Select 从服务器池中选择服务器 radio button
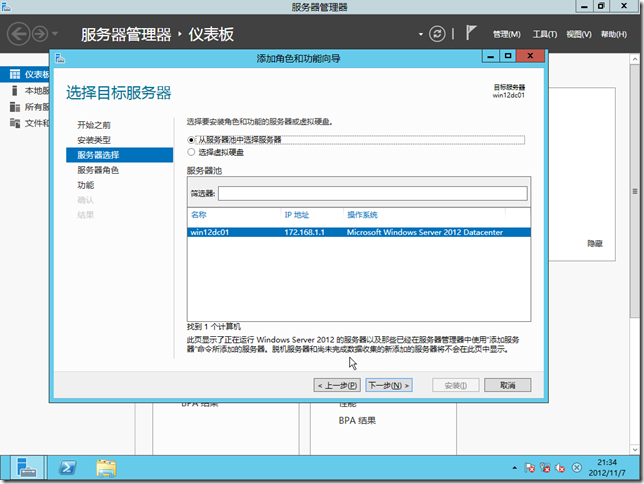Screen dimensions: 644x484 tap(191, 140)
